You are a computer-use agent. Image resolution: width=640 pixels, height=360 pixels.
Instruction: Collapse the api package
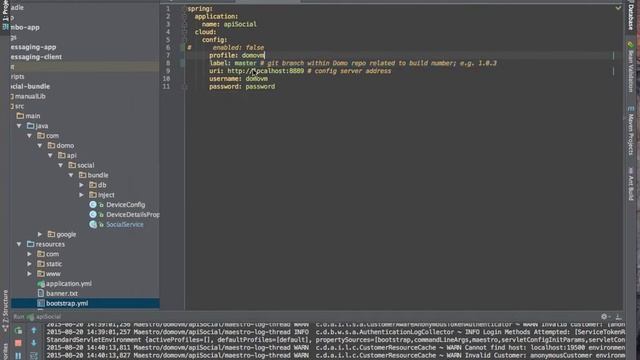pos(50,156)
